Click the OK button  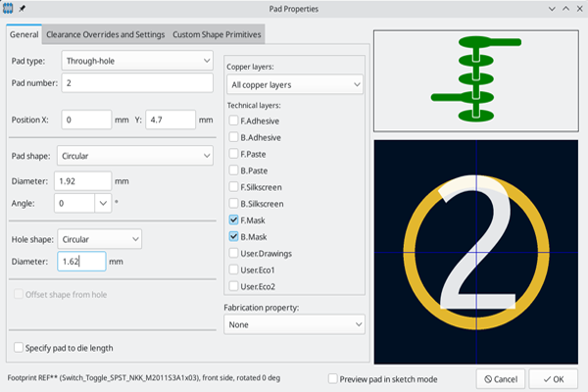554,379
